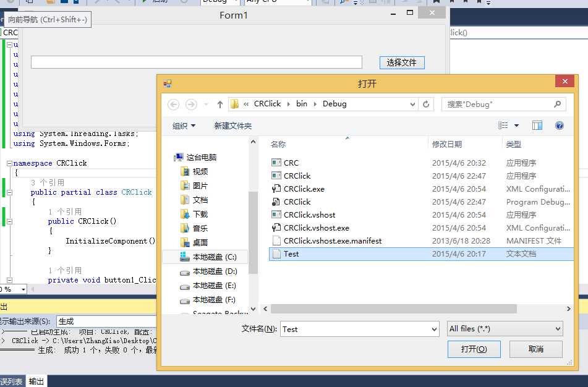The height and width of the screenshot is (387, 588).
Task: Cancel the Open dialog
Action: pyautogui.click(x=535, y=349)
